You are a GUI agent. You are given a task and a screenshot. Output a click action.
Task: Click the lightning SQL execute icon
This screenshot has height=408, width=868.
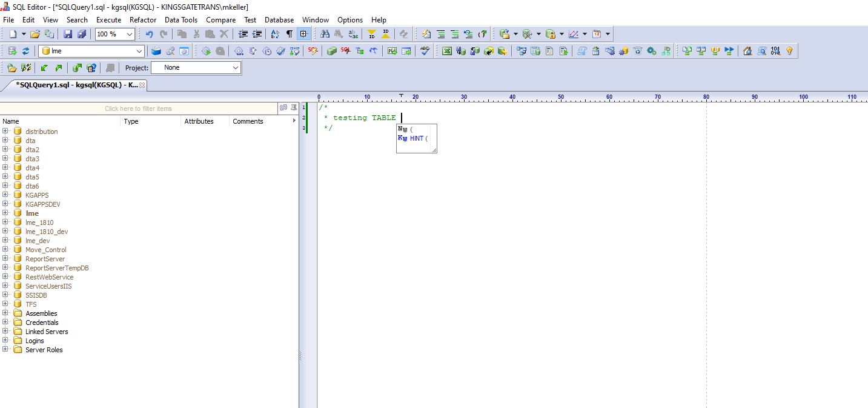tap(313, 51)
